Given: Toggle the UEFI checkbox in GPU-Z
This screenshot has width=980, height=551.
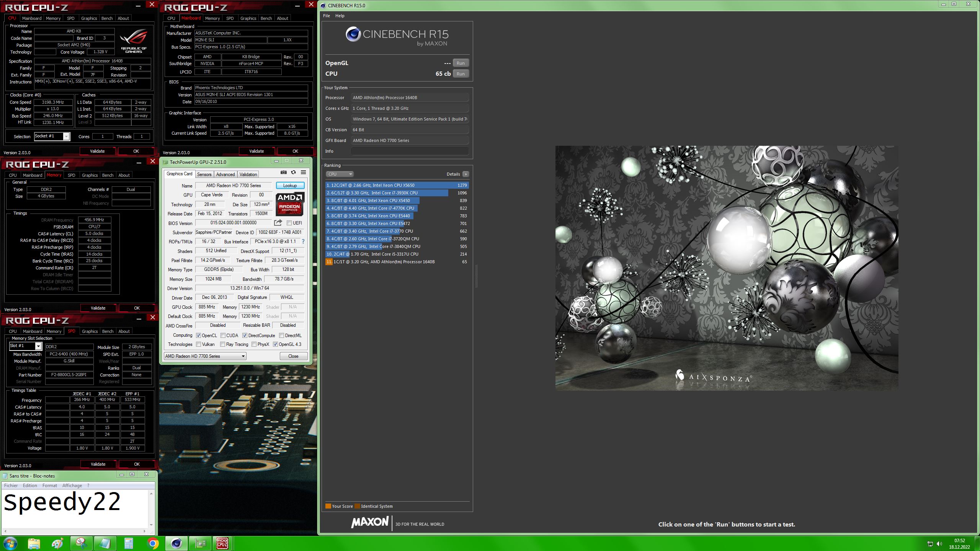Looking at the screenshot, I should tap(289, 223).
